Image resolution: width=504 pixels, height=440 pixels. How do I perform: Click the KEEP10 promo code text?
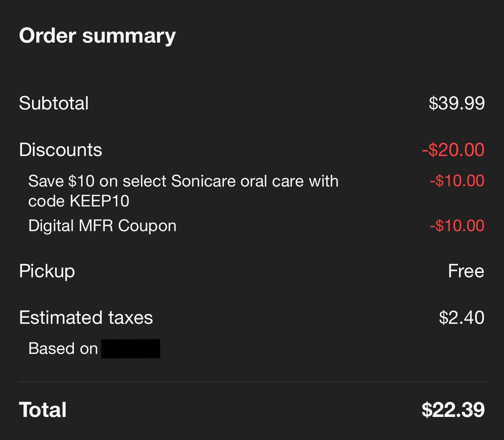coord(99,201)
